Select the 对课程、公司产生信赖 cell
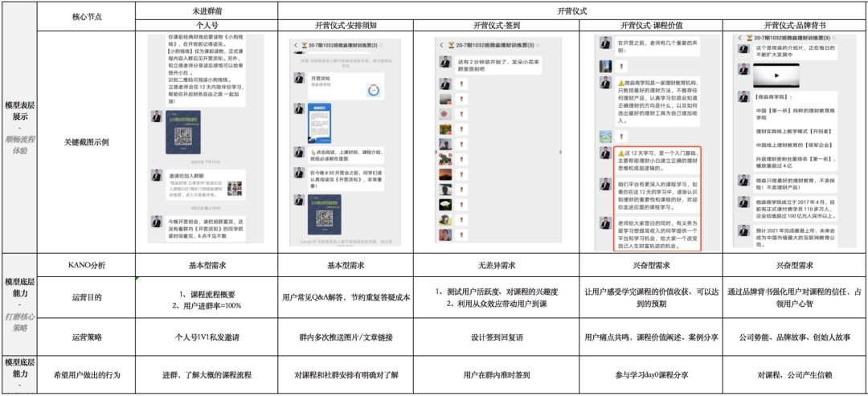Viewport: 868px width, 396px height. [x=796, y=375]
